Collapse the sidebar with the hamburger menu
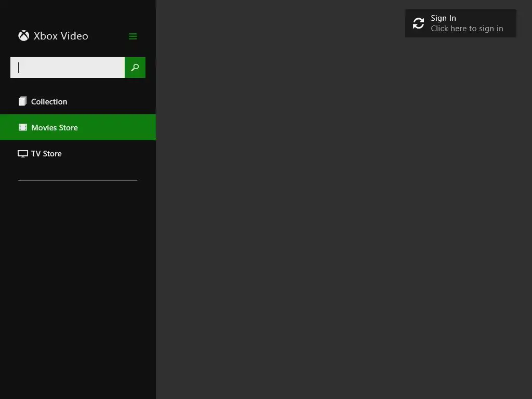Viewport: 532px width, 399px height. [x=133, y=36]
